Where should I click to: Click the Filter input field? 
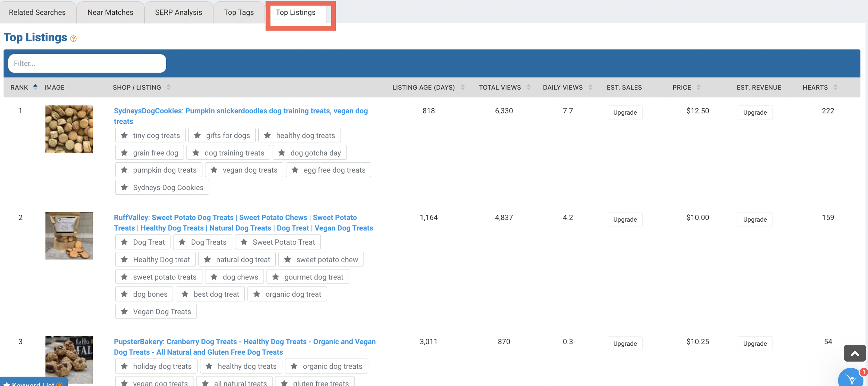click(x=87, y=64)
